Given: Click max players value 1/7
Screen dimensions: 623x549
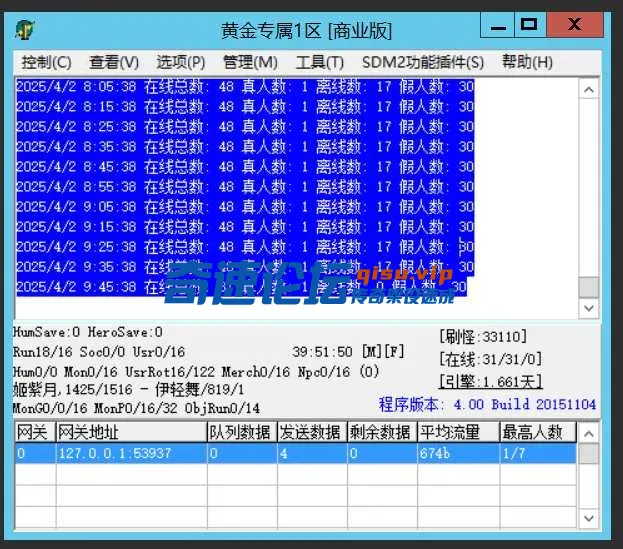Looking at the screenshot, I should tap(538, 454).
